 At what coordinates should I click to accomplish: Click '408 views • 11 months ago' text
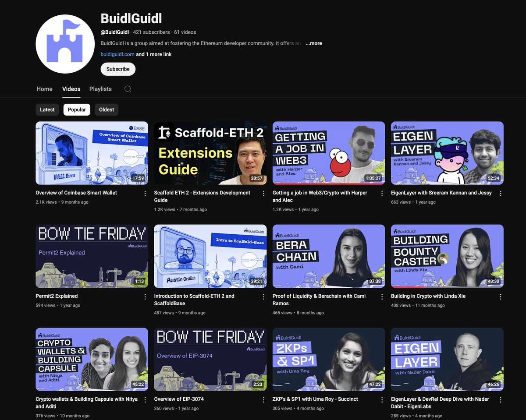[418, 305]
